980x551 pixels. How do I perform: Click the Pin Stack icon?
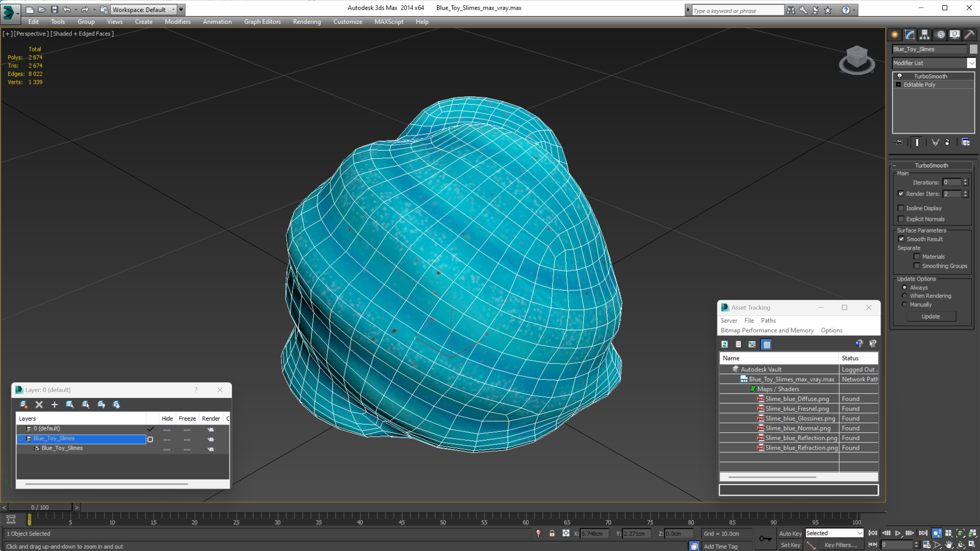coord(899,142)
